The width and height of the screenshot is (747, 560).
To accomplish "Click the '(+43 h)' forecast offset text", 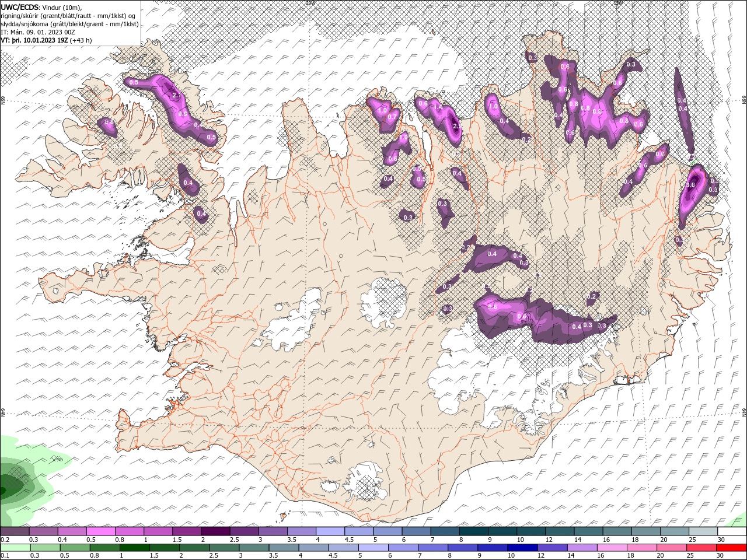I will pyautogui.click(x=81, y=40).
